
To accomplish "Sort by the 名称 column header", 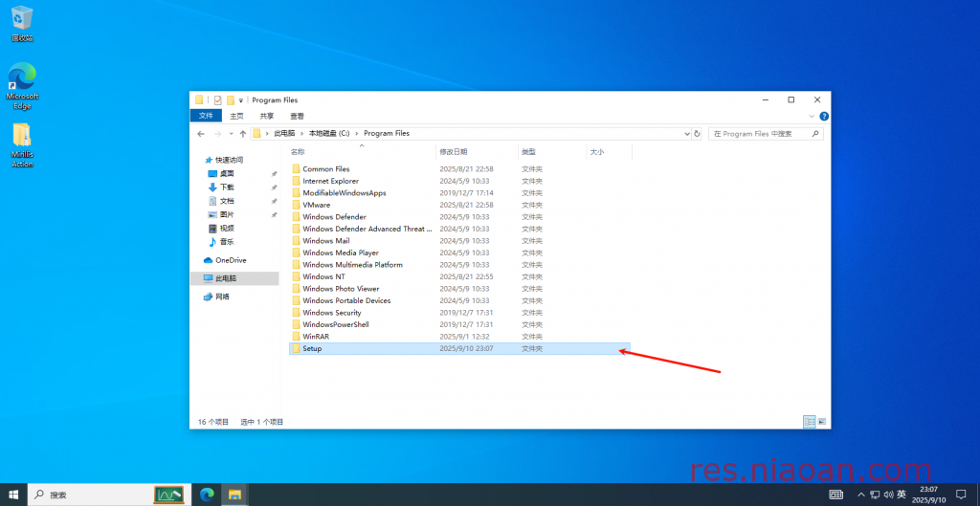I will coord(361,152).
